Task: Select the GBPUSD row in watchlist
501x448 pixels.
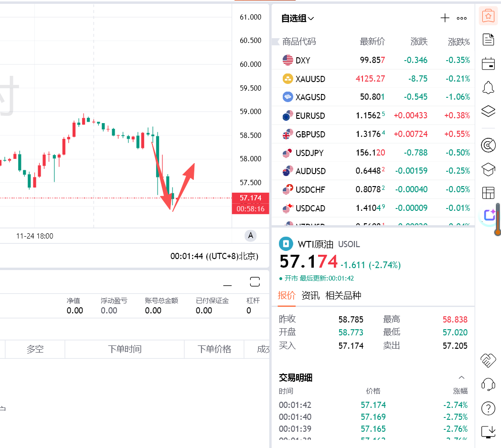Action: [x=373, y=134]
